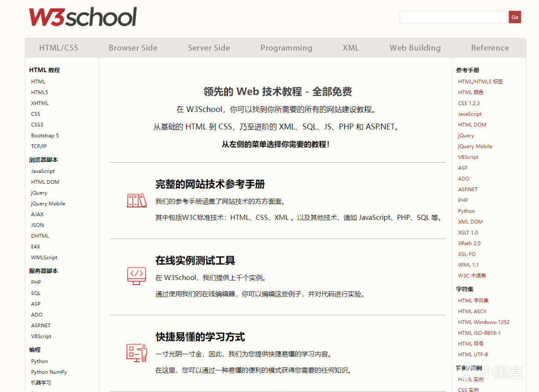Open the Bootstrap 5 tutorial link

[45, 135]
